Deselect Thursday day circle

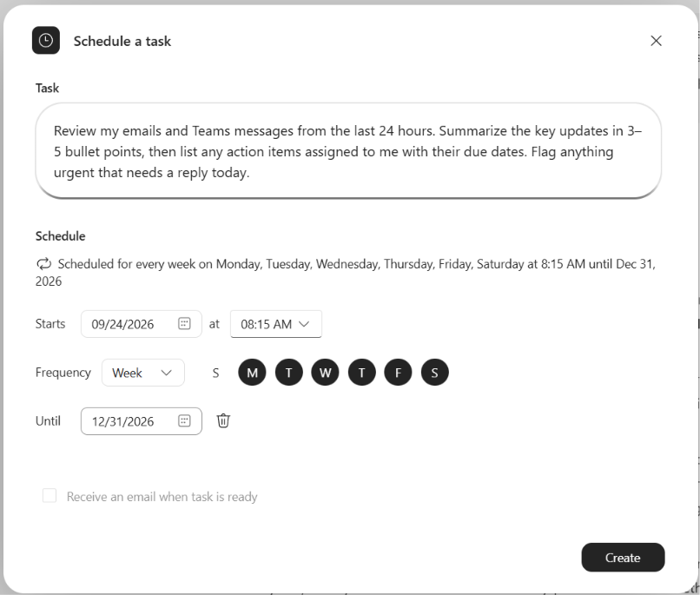click(361, 373)
